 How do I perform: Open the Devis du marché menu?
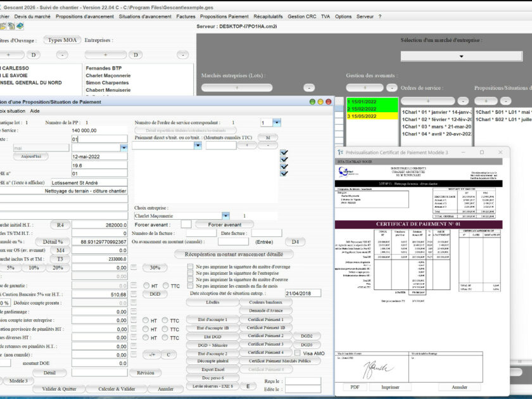click(x=32, y=16)
